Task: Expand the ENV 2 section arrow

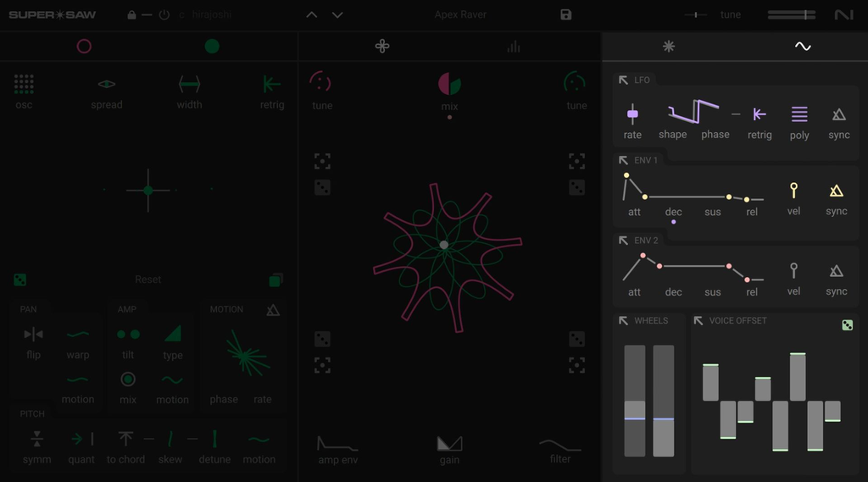Action: point(623,241)
